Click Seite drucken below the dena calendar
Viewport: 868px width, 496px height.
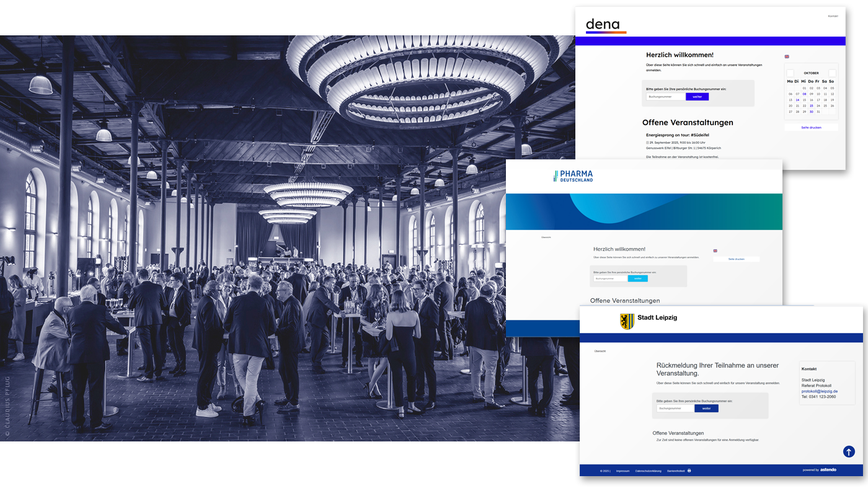[x=811, y=127]
